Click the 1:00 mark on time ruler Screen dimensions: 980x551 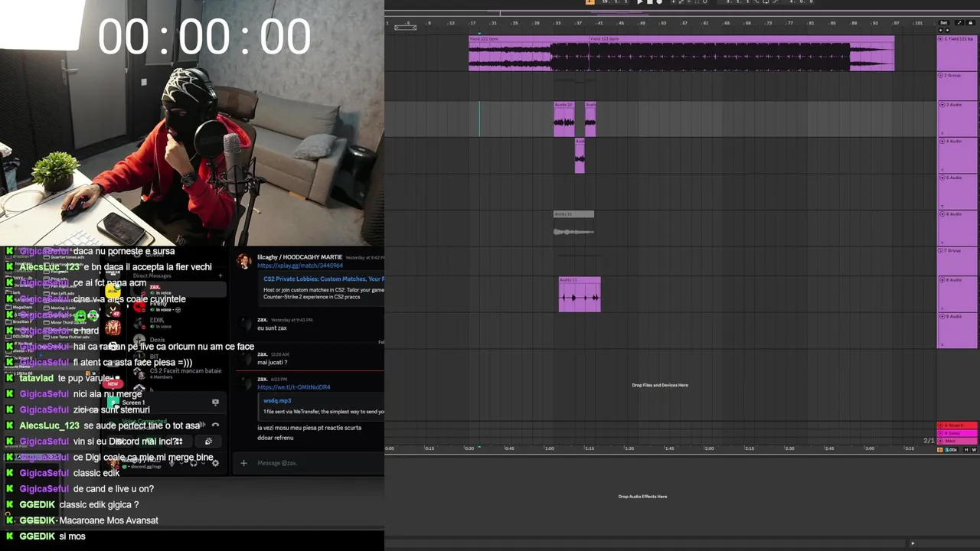point(549,448)
